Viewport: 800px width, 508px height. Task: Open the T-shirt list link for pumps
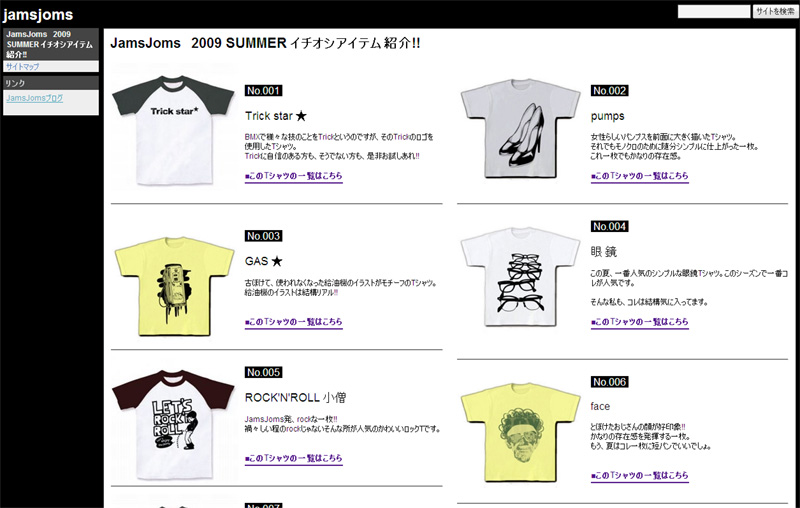point(640,176)
